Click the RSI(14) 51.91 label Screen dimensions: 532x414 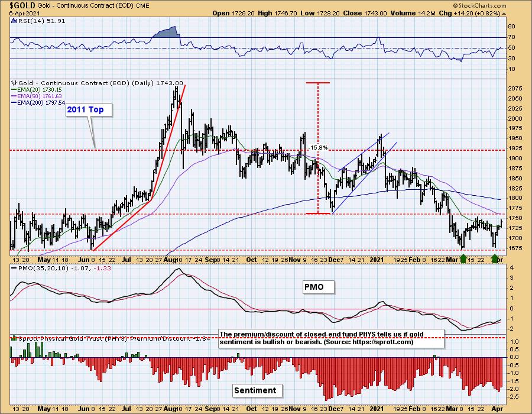(41, 21)
